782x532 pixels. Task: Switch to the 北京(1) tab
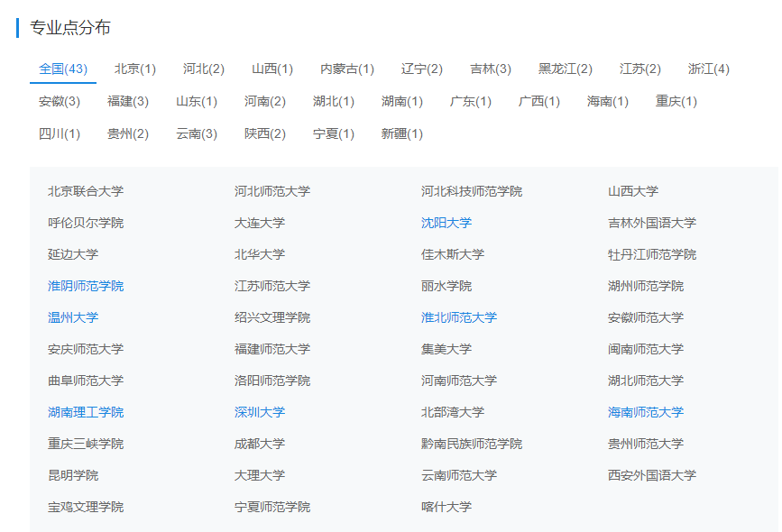pos(135,69)
